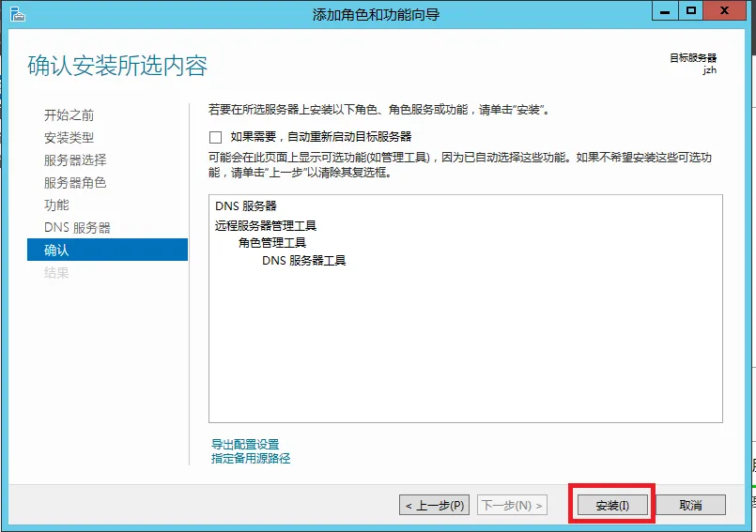The height and width of the screenshot is (532, 756).
Task: Enable automatic restart of target server checkbox
Action: pos(215,137)
